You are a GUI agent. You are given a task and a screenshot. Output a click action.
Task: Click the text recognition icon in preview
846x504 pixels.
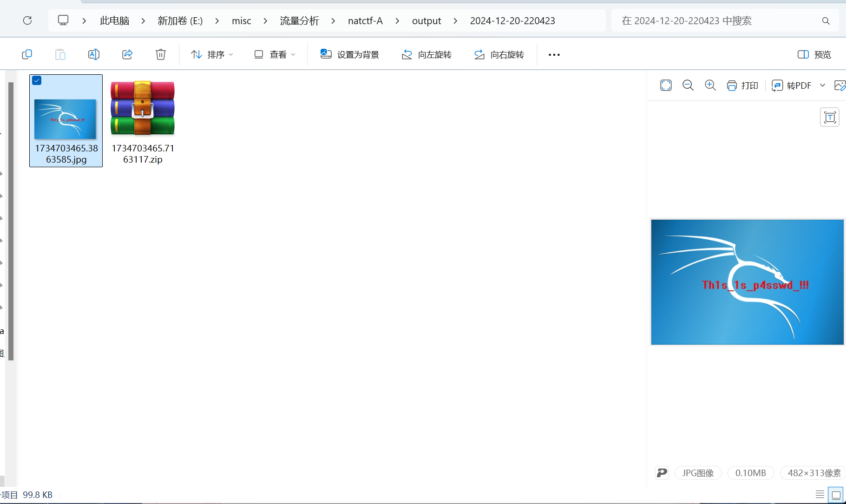[830, 117]
